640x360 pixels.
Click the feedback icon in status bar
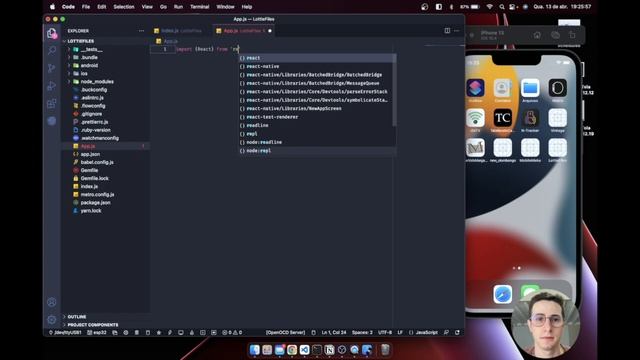pos(446,333)
